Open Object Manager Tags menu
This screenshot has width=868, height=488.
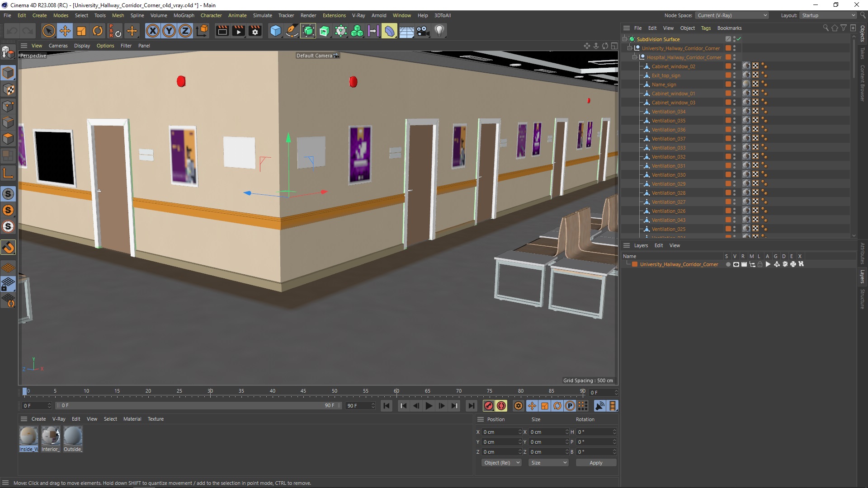(x=706, y=28)
